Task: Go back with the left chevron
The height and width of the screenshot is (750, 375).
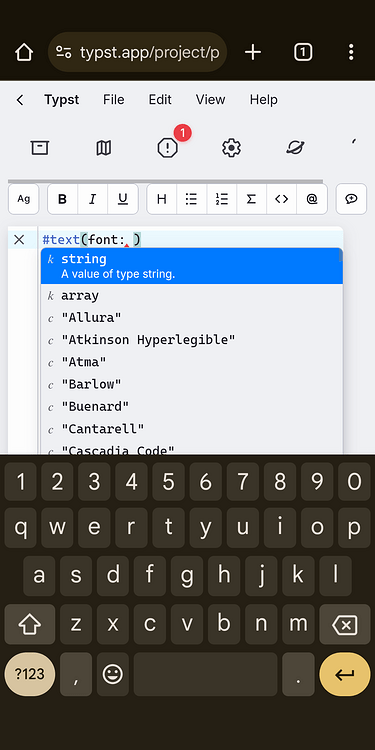Action: pos(20,100)
